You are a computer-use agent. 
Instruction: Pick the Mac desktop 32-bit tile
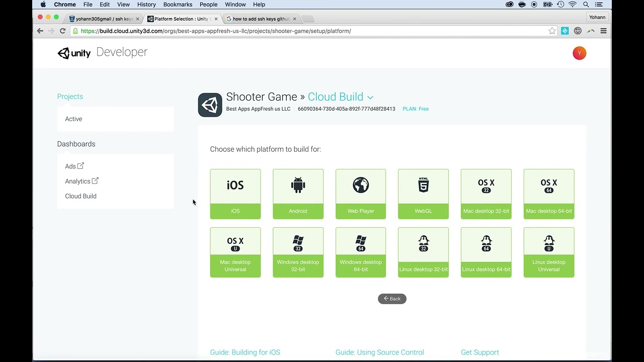pos(486,194)
